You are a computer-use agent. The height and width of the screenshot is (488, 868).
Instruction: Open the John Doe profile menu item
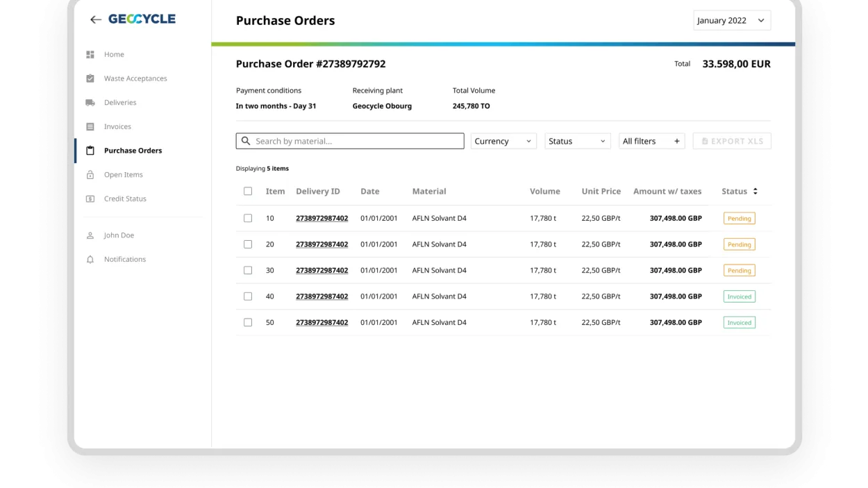click(x=119, y=235)
